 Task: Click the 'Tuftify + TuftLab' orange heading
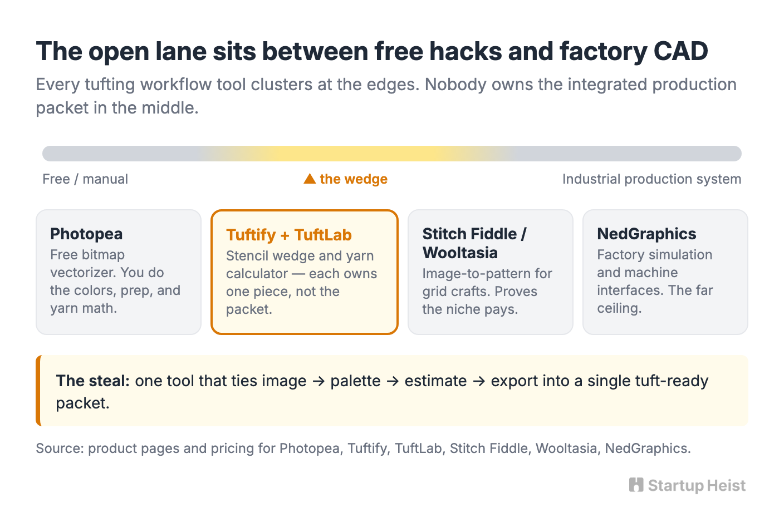pyautogui.click(x=289, y=235)
